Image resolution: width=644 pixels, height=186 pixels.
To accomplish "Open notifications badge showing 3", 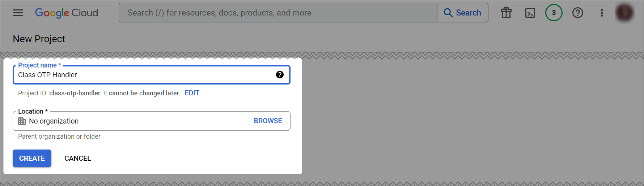I will (x=554, y=13).
